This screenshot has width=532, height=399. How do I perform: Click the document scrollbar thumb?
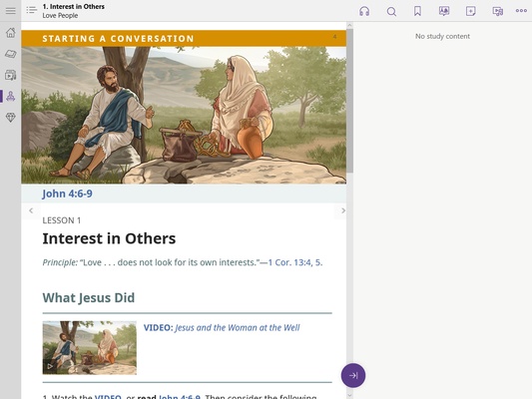click(x=349, y=101)
